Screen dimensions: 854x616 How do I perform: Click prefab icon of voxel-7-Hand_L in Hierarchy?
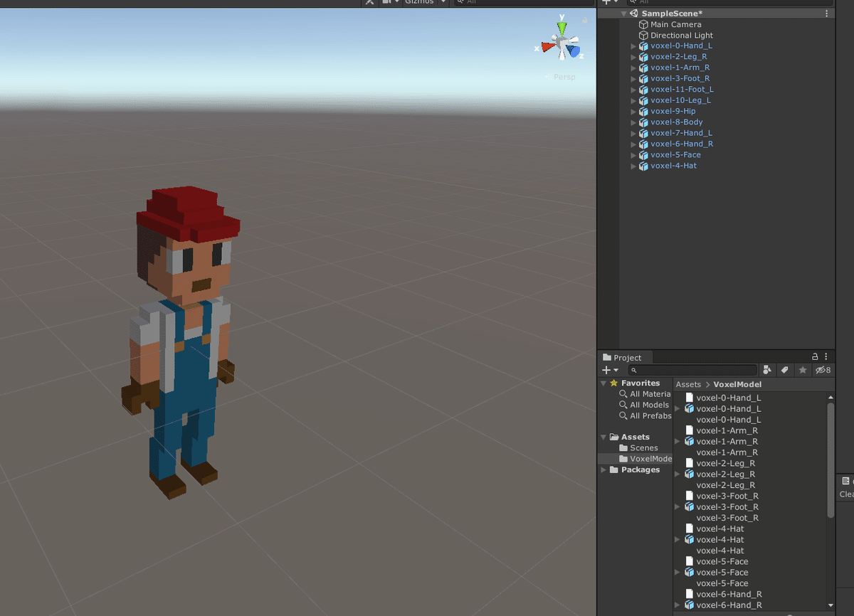[644, 133]
